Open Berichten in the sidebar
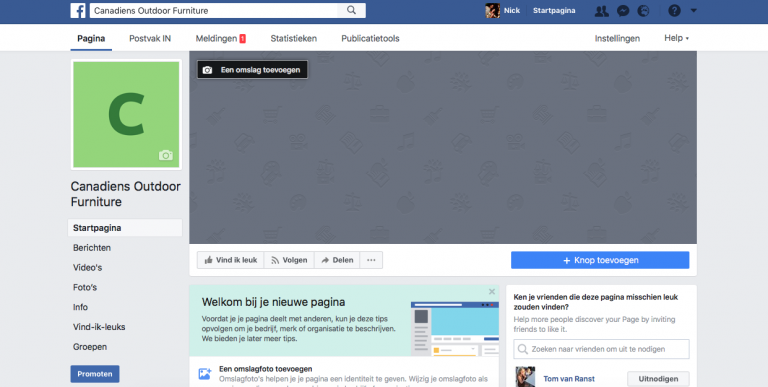This screenshot has width=768, height=387. [92, 248]
